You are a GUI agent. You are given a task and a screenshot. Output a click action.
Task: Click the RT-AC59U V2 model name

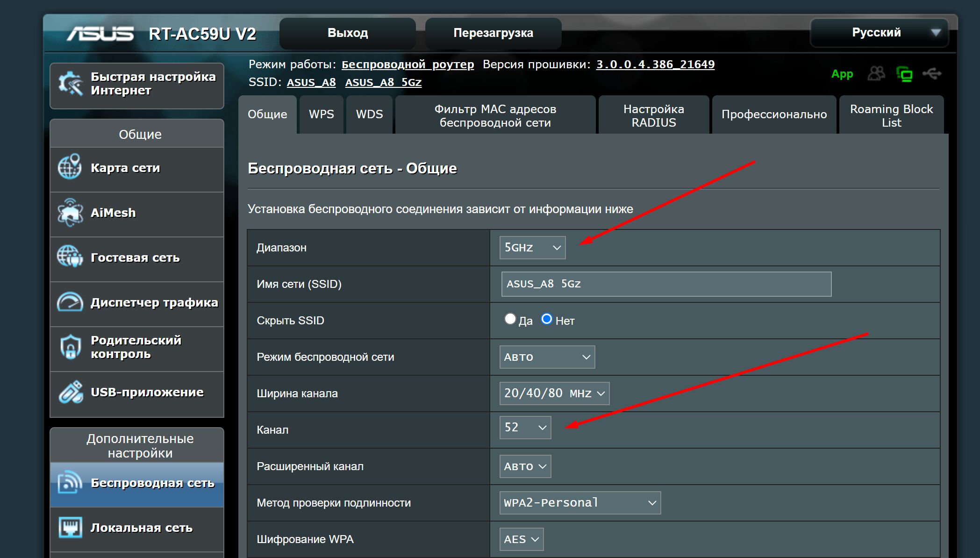pos(202,34)
